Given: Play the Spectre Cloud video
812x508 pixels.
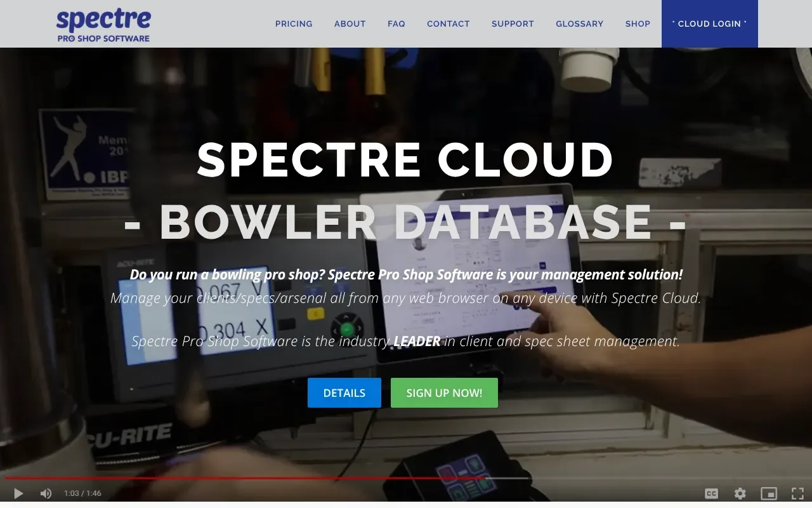Looking at the screenshot, I should pyautogui.click(x=18, y=493).
